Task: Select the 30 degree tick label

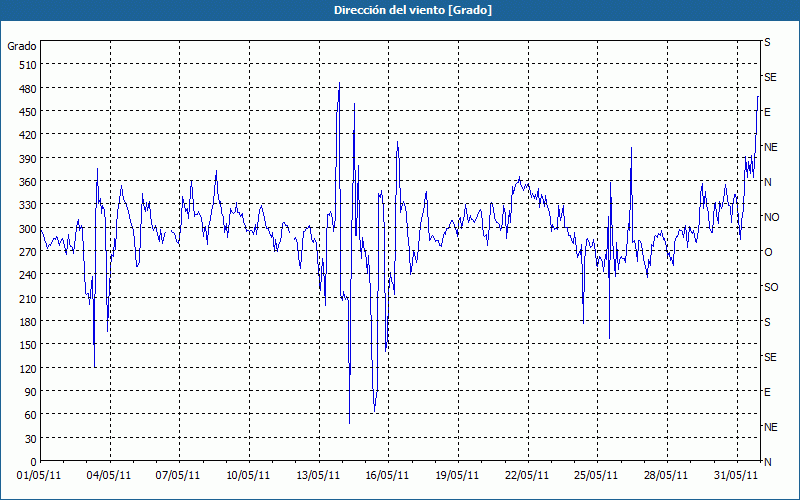Action: tap(31, 439)
